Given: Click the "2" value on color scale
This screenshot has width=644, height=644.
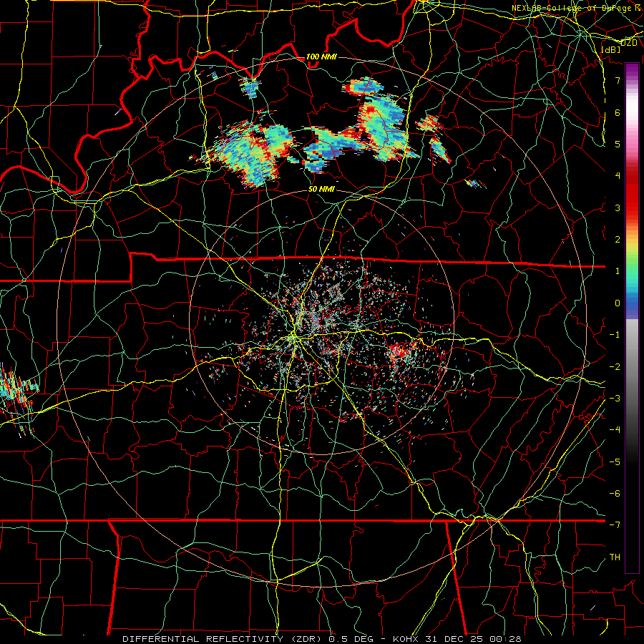Looking at the screenshot, I should coord(618,240).
